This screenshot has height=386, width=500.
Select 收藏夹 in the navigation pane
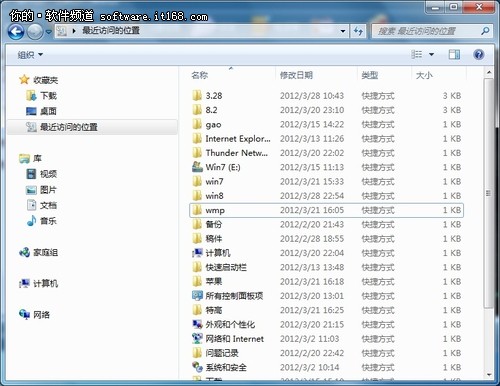point(39,80)
